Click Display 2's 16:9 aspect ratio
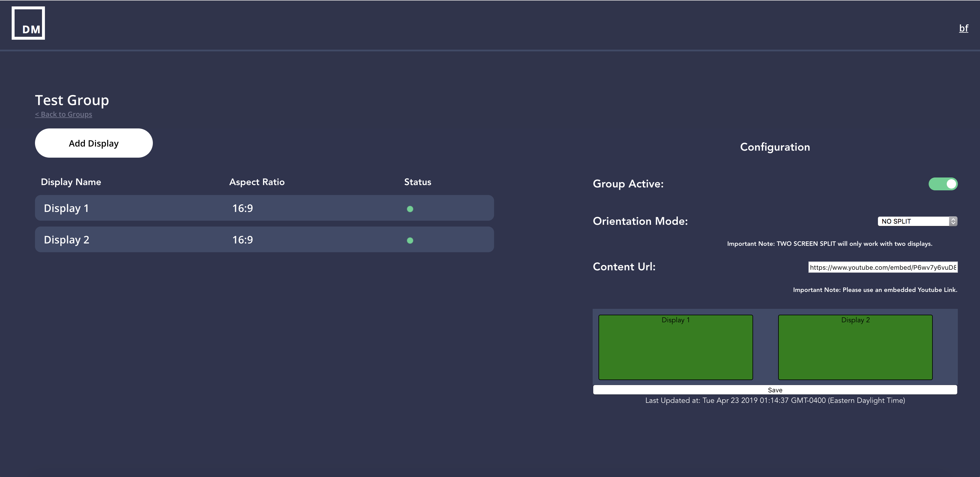Viewport: 980px width, 477px height. 243,240
